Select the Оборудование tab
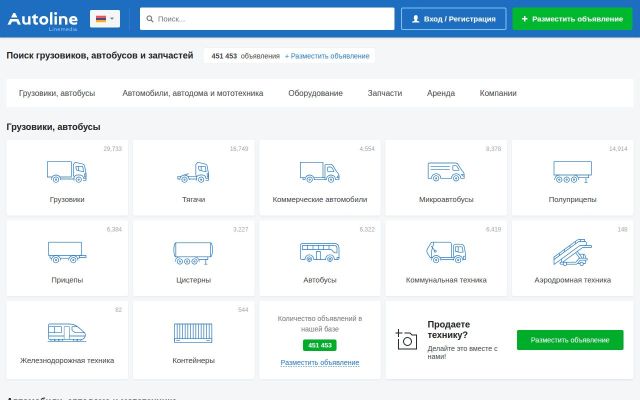The width and height of the screenshot is (640, 400). tap(316, 93)
